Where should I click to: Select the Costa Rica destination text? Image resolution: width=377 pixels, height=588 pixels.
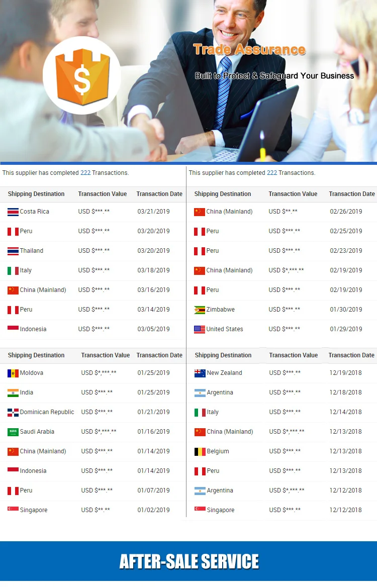click(35, 212)
